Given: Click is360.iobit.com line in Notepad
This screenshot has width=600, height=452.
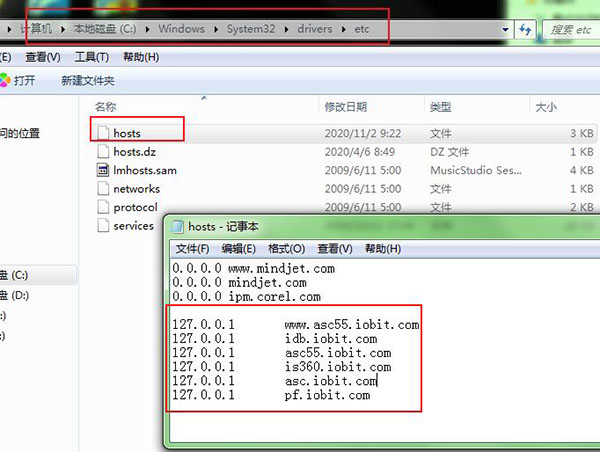Looking at the screenshot, I should coord(338,367).
